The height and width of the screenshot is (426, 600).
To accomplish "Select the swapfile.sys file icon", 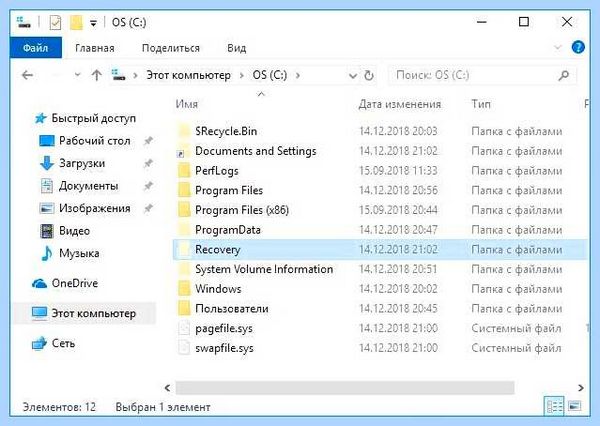I will [184, 348].
